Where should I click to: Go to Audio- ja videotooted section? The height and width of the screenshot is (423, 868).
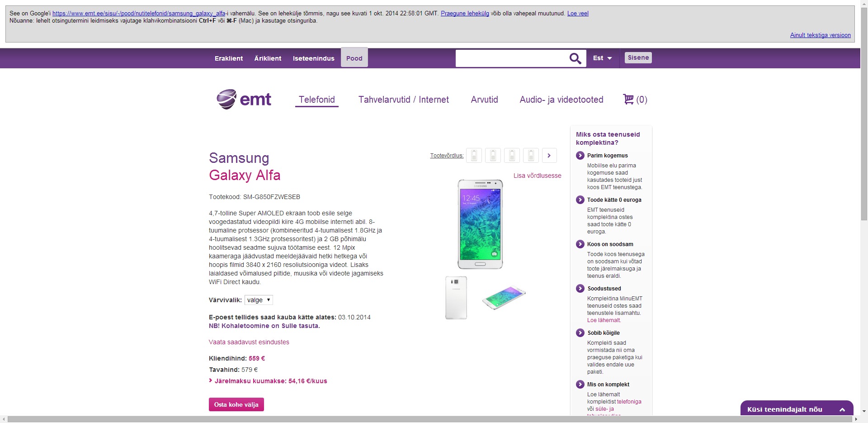(x=561, y=100)
